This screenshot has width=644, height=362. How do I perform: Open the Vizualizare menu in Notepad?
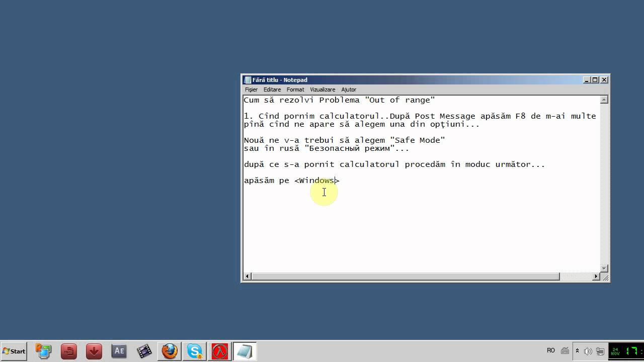(x=323, y=89)
